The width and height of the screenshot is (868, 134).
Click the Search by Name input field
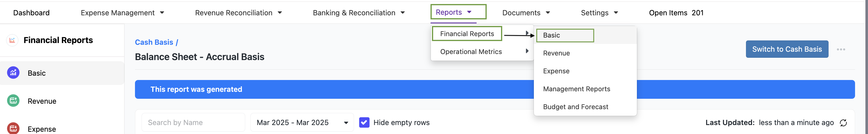click(193, 122)
